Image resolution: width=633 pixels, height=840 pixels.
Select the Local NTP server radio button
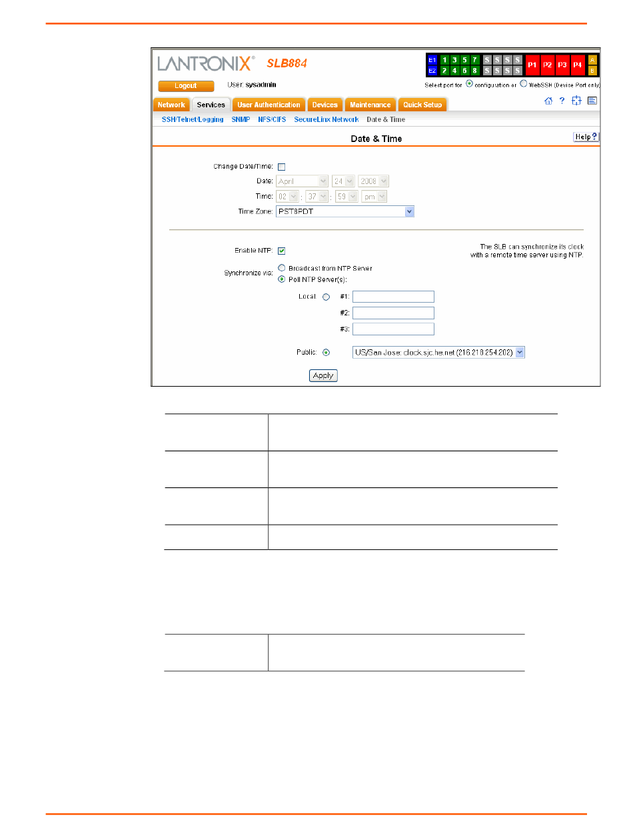pos(326,297)
